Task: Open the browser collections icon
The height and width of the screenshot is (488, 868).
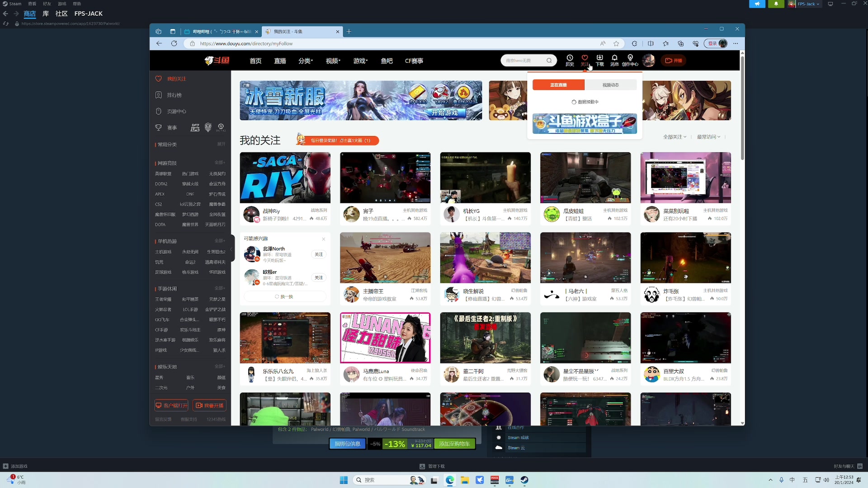Action: point(681,43)
